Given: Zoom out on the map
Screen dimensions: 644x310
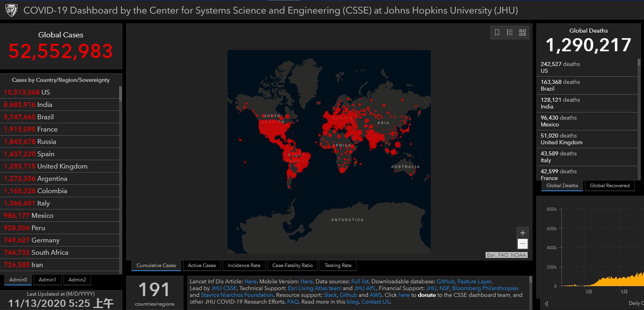Looking at the screenshot, I should click(x=523, y=244).
